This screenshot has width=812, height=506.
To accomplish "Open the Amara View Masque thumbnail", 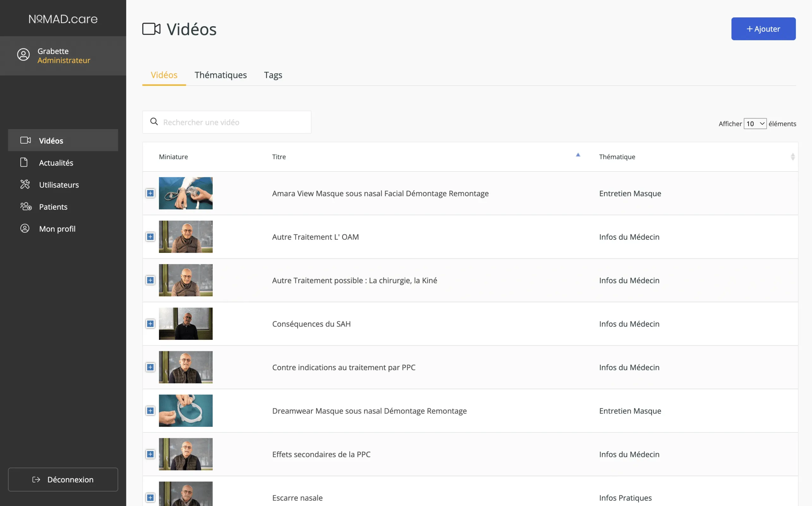I will coord(186,193).
